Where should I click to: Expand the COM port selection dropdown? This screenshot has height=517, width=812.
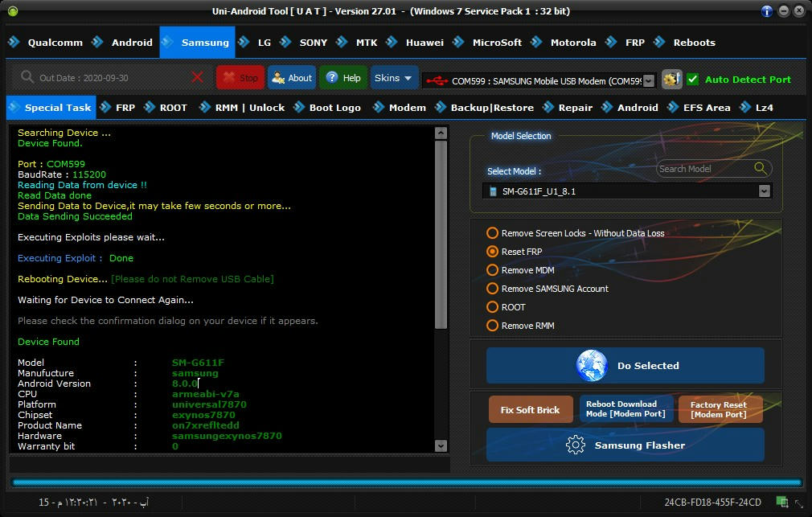649,81
